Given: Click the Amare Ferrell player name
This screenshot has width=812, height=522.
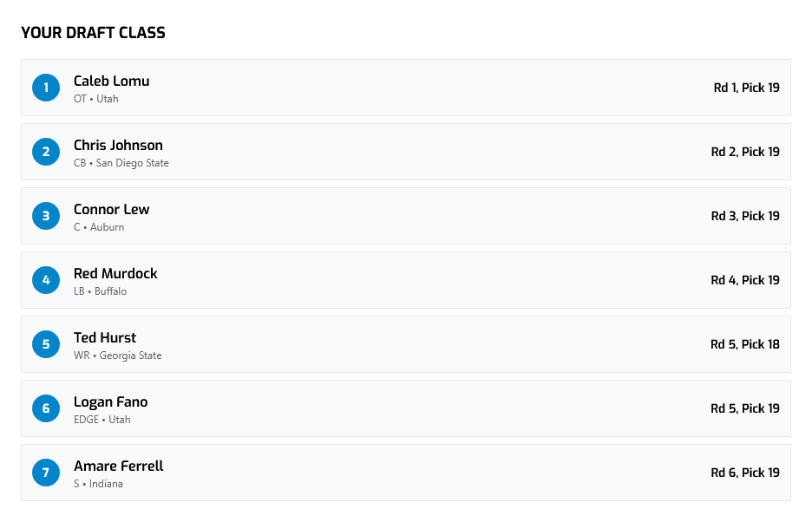Looking at the screenshot, I should 118,466.
